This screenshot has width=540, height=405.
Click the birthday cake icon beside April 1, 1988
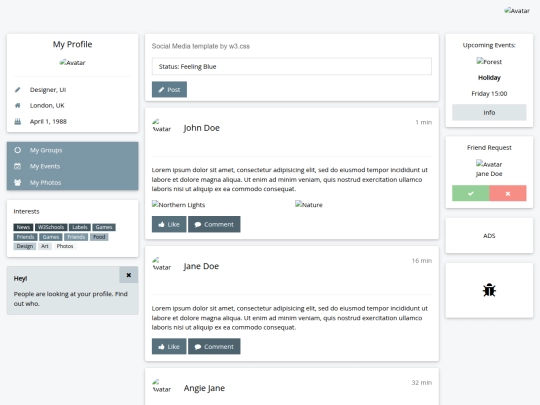coord(18,121)
